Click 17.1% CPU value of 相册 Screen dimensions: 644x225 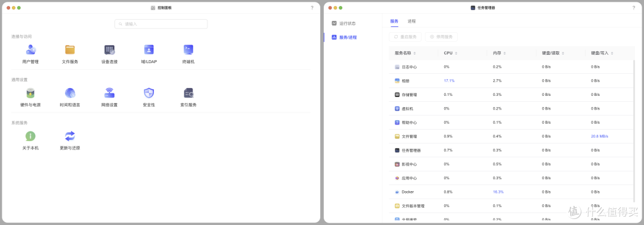coord(449,81)
